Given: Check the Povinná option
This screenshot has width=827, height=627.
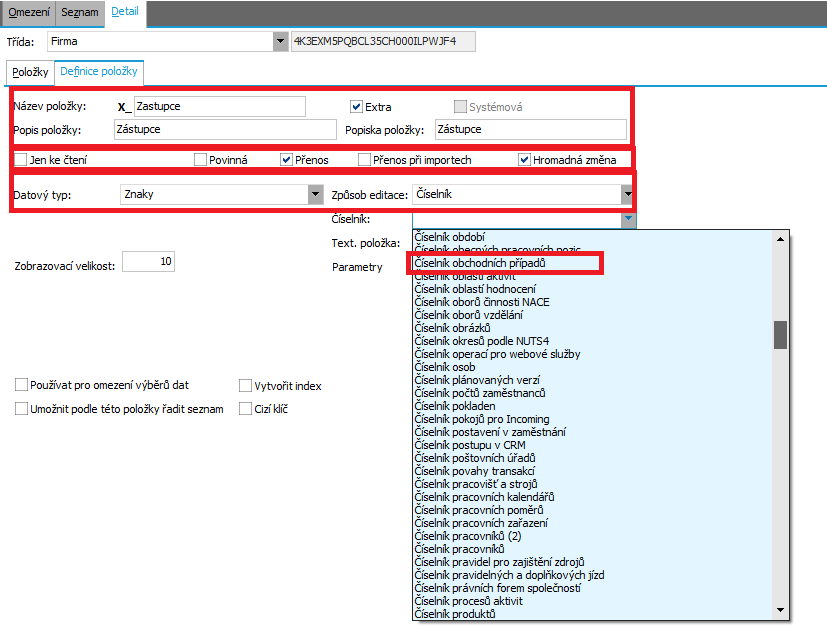Looking at the screenshot, I should pos(201,159).
